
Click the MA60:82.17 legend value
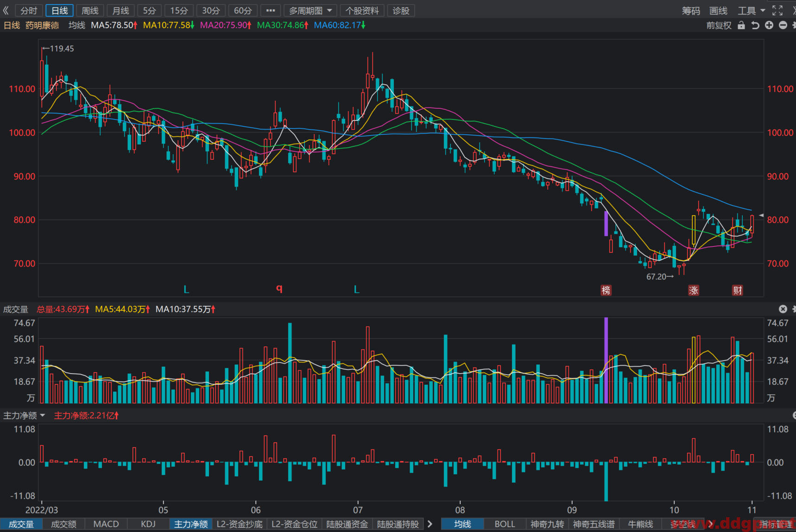(x=340, y=25)
